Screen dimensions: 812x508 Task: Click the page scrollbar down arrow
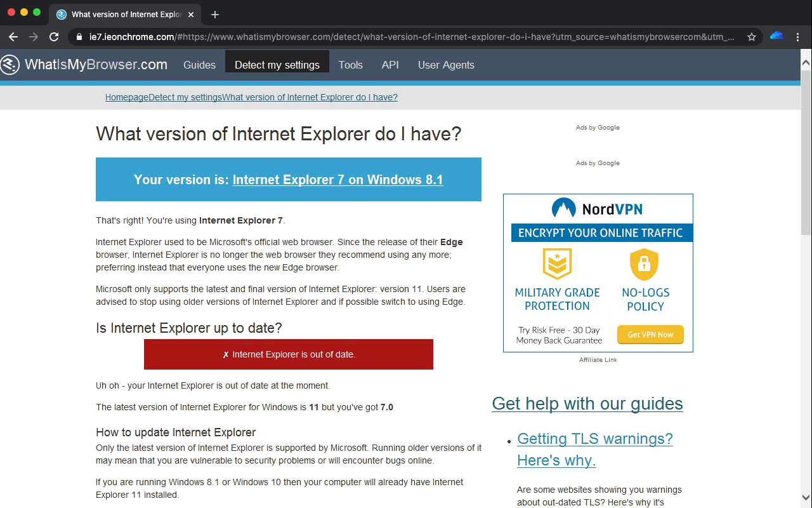pos(806,497)
